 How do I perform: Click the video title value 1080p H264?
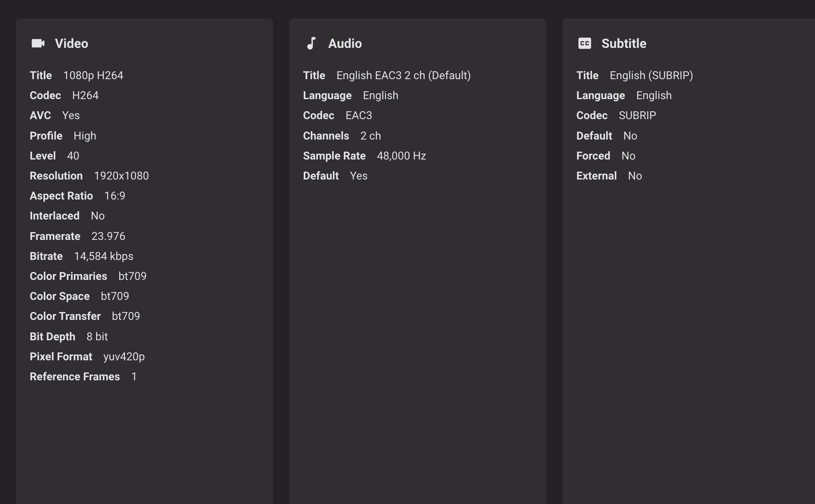(x=93, y=75)
